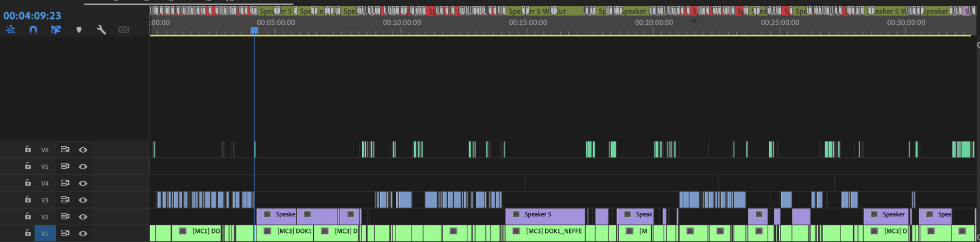Toggle the Snap magnet icon
980x242 pixels.
(33, 30)
